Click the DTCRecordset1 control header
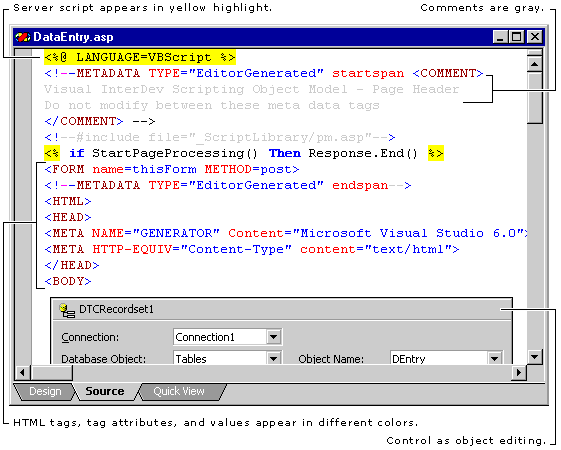Image resolution: width=561 pixels, height=450 pixels. point(282,309)
